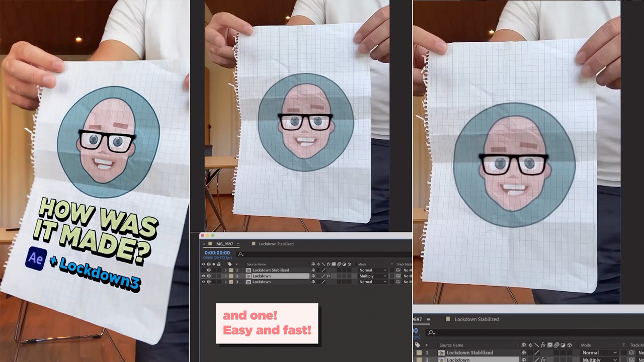Open track matte dropdown for layer 2, middle timeline
Image resolution: width=644 pixels, height=362 pixels.
click(x=408, y=276)
